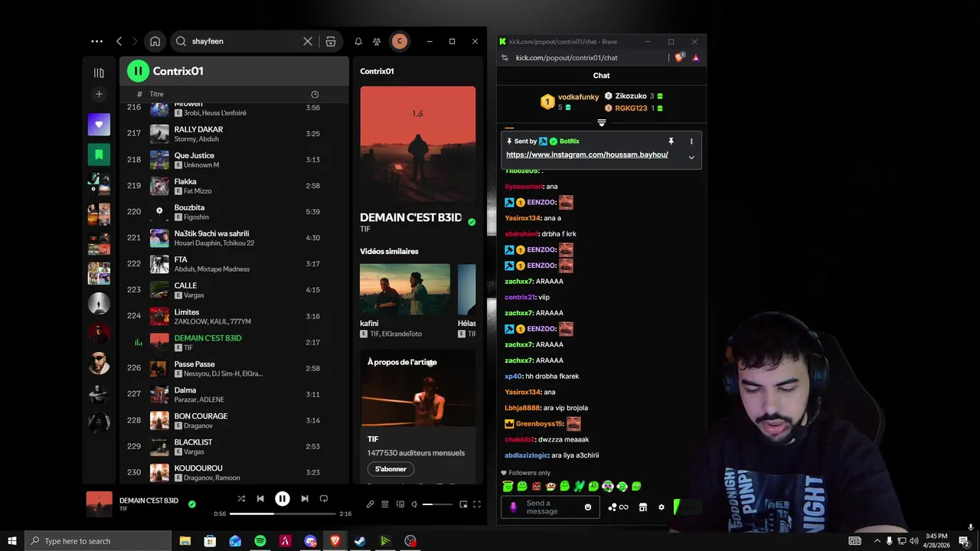Select track BLACKLIST
Viewport: 980px width, 551px height.
[x=234, y=446]
